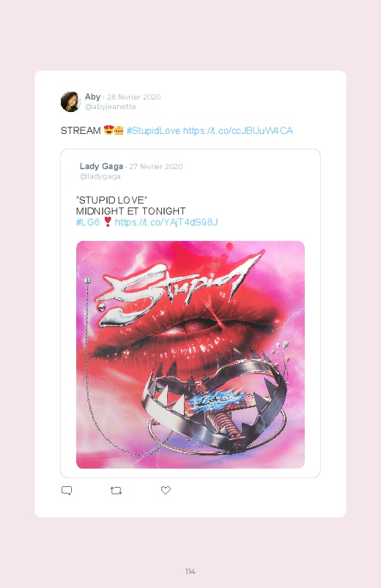Click the Aby display name
Image resolution: width=381 pixels, height=588 pixels.
tap(92, 97)
